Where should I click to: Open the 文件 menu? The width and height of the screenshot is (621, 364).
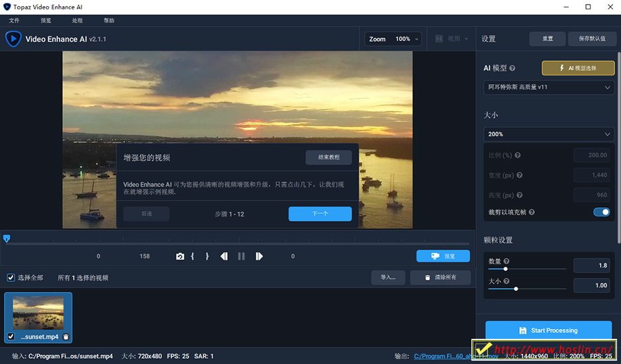(x=14, y=21)
